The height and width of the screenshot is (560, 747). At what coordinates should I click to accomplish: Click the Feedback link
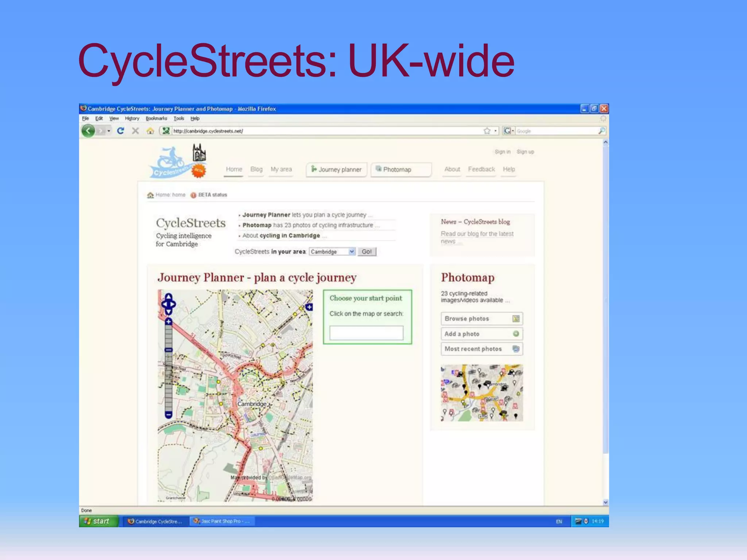tap(481, 169)
